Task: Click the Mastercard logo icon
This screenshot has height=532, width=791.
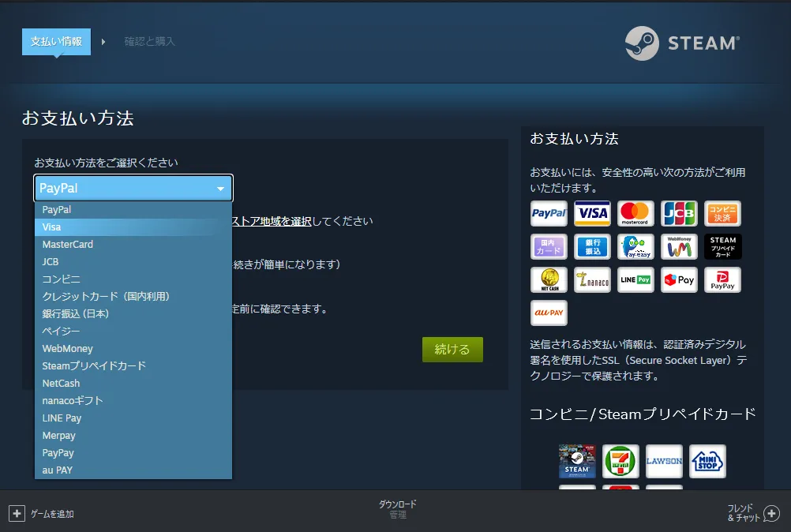Action: (635, 213)
